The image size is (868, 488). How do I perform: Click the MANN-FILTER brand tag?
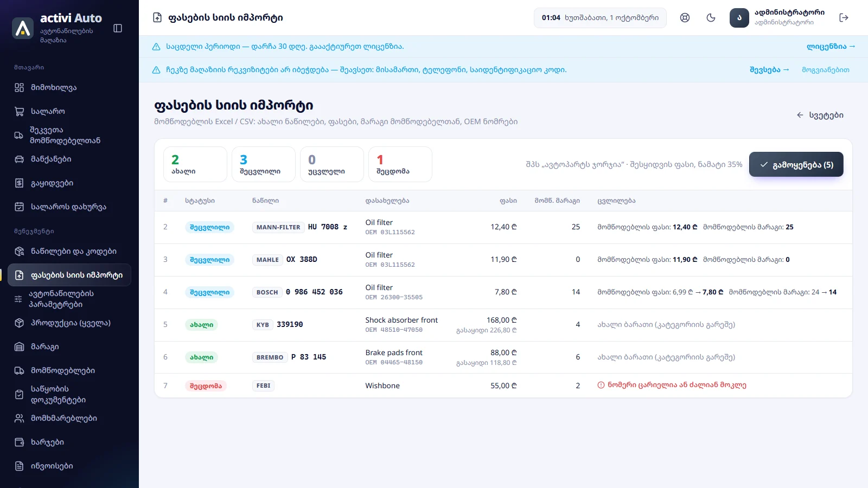(x=278, y=228)
